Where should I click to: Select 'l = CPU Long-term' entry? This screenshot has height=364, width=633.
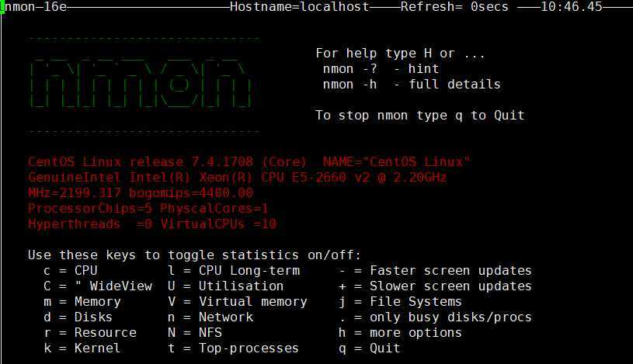point(234,270)
